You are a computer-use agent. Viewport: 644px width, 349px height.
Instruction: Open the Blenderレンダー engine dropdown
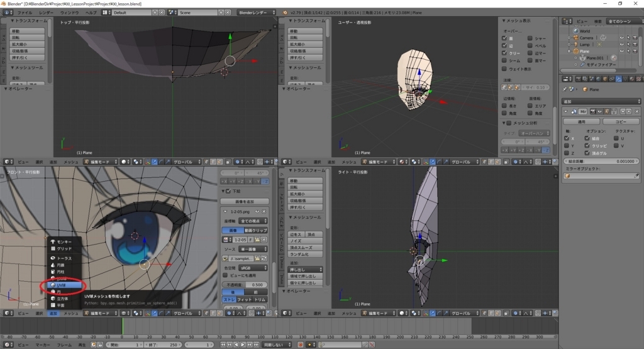255,13
